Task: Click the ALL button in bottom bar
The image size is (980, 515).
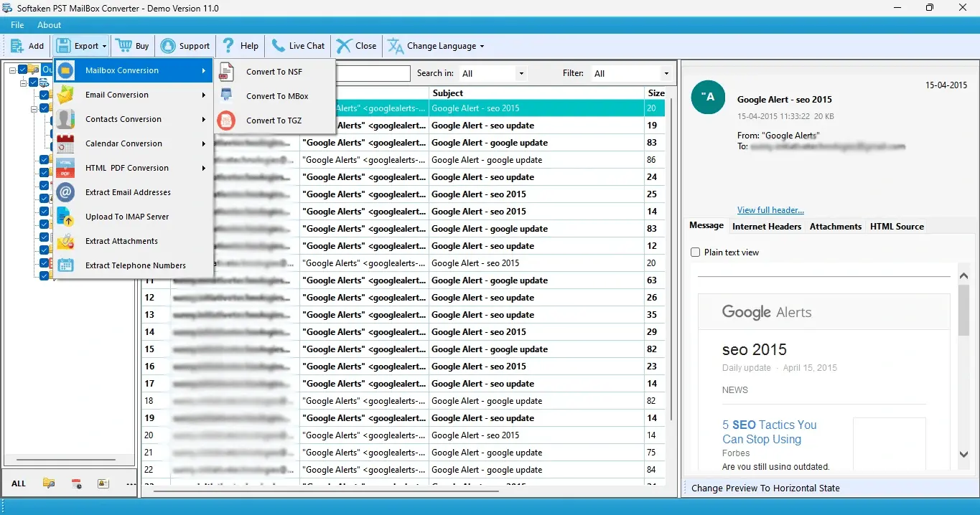Action: [19, 483]
